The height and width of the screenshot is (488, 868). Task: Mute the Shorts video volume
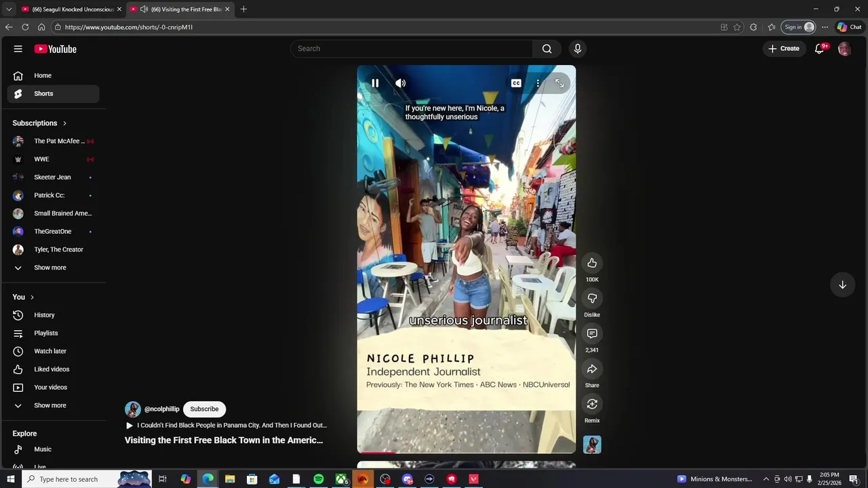[401, 83]
